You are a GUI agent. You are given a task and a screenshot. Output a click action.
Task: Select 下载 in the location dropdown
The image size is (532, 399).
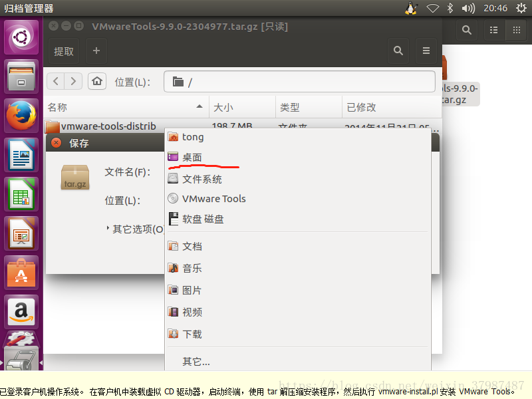pyautogui.click(x=298, y=334)
